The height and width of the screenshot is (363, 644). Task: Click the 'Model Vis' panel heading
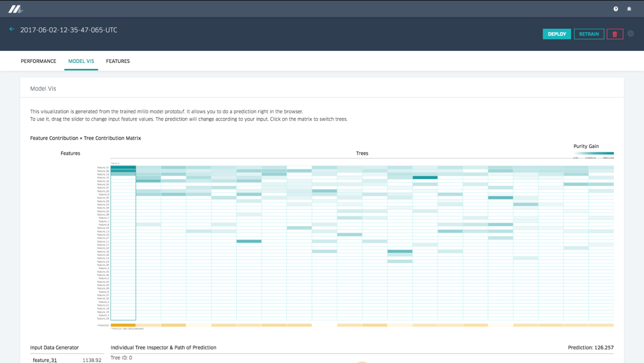(x=43, y=88)
